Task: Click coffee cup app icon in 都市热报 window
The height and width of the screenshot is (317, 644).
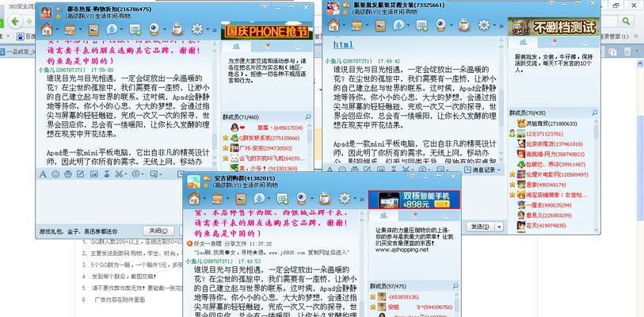Action: point(177,29)
